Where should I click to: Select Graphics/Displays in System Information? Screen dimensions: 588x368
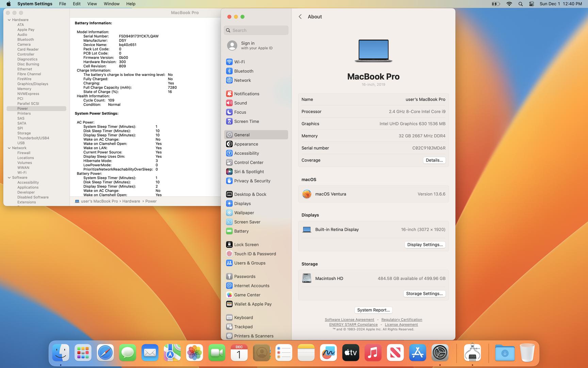33,84
